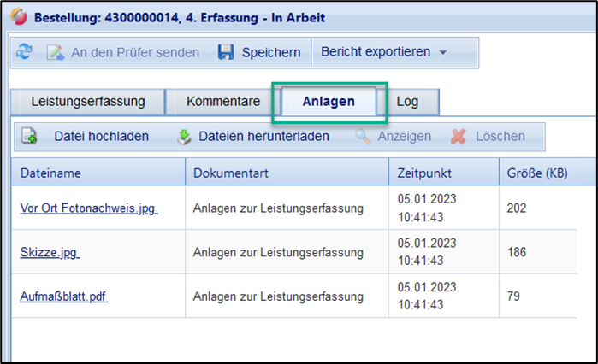Open the Vor Ort Fotonachweis.jpg file link

(88, 207)
